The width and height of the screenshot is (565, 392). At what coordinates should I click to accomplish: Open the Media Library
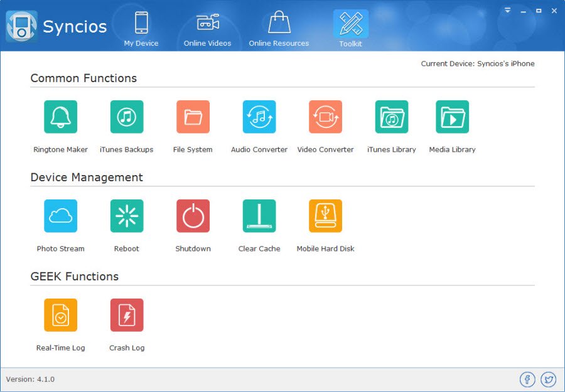(x=452, y=117)
